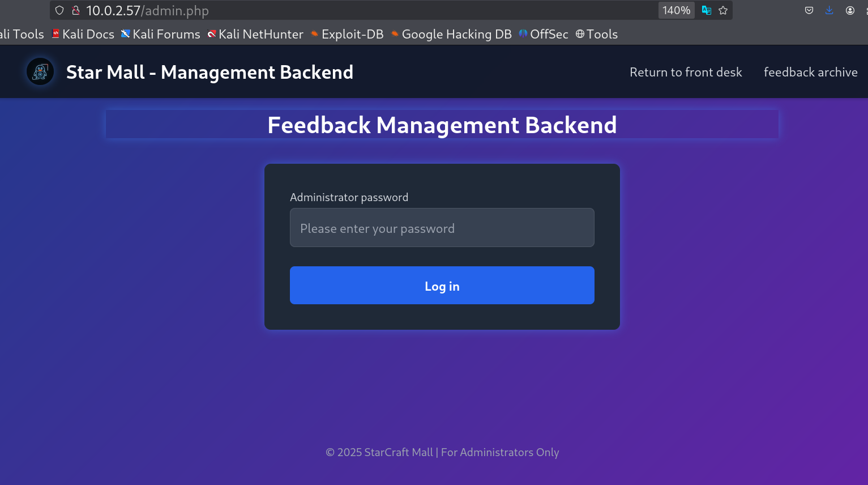The image size is (868, 485).
Task: Focus the Administrator password field
Action: pyautogui.click(x=442, y=228)
